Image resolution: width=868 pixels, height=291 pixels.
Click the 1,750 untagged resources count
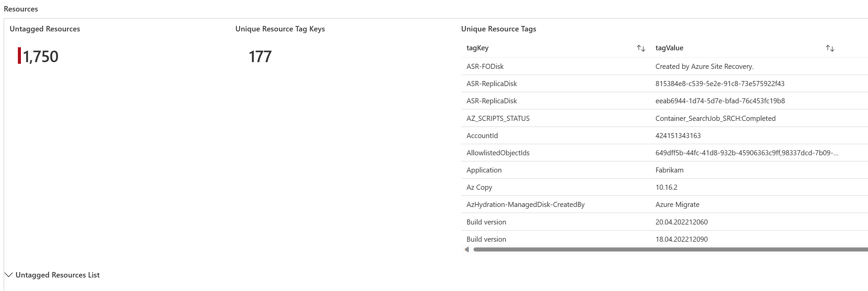tap(41, 56)
